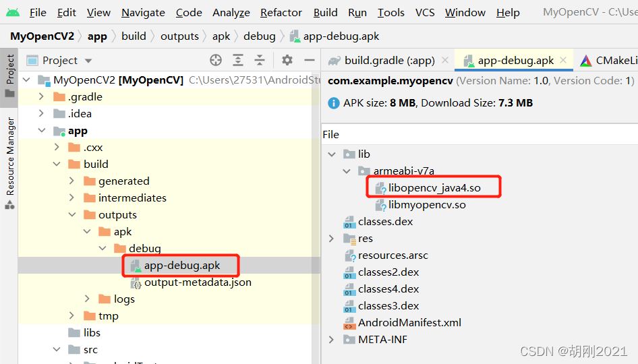Click the Android Studio logo icon
This screenshot has width=638, height=364.
pos(13,13)
